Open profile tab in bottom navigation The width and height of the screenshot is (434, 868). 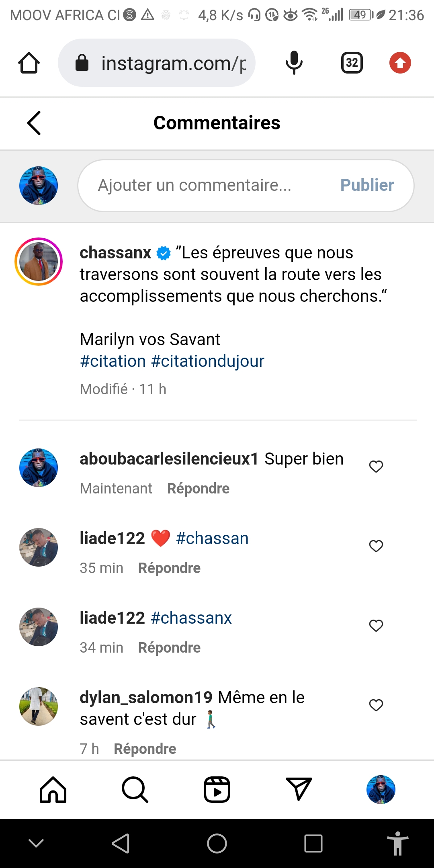tap(381, 790)
